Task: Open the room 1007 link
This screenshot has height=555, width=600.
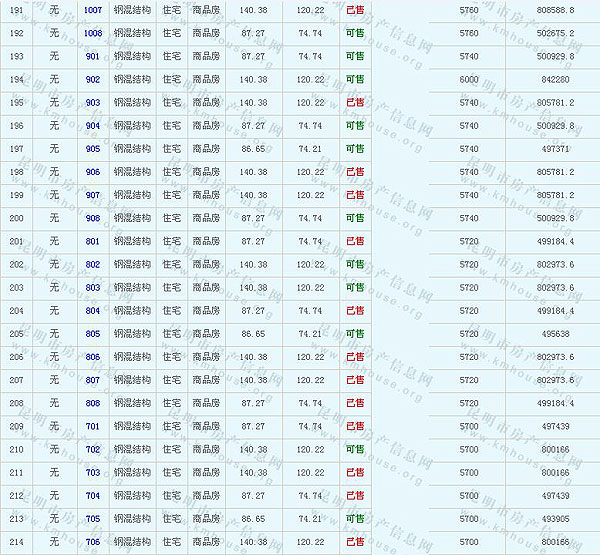Action: point(93,10)
